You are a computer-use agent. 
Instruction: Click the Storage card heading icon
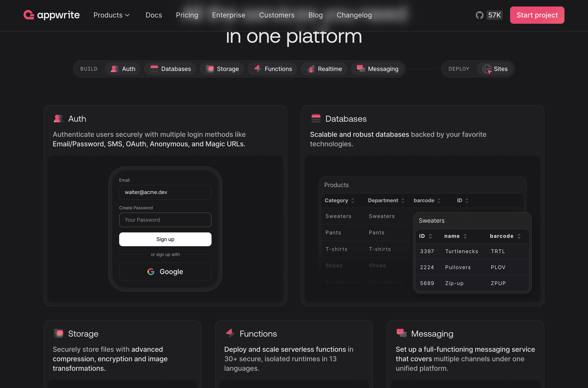click(58, 333)
